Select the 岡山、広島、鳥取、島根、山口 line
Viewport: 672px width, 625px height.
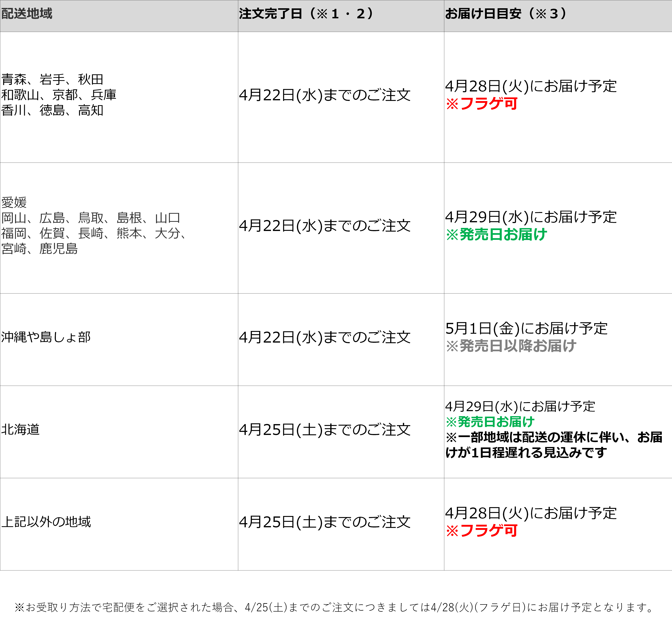pyautogui.click(x=91, y=218)
